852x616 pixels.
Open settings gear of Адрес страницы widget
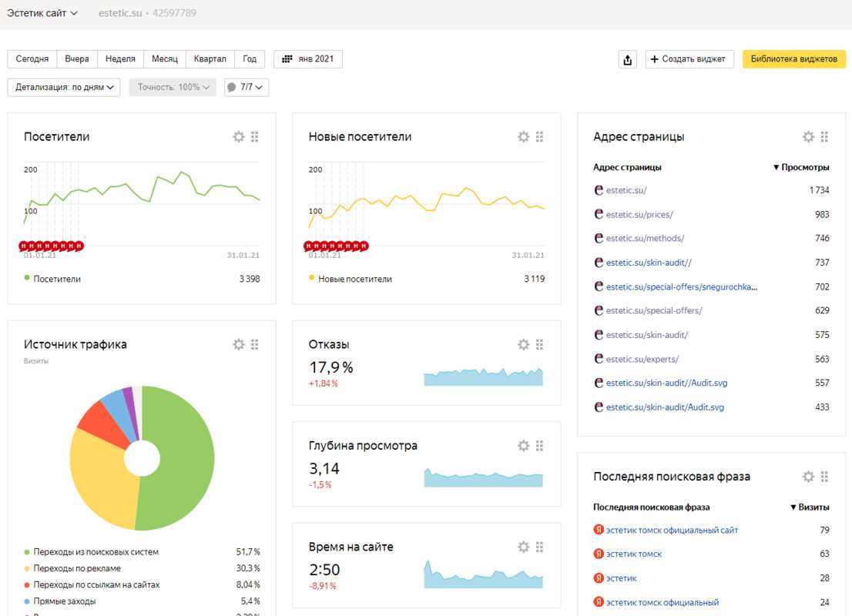[x=809, y=137]
